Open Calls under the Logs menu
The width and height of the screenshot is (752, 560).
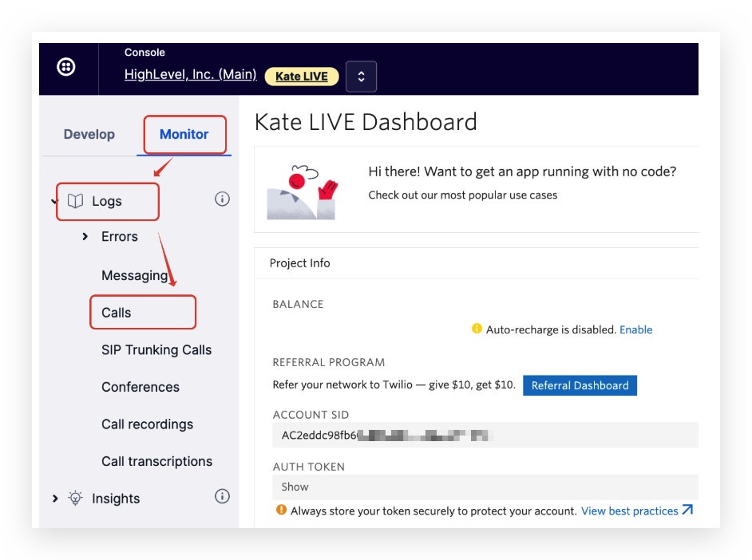pos(117,312)
